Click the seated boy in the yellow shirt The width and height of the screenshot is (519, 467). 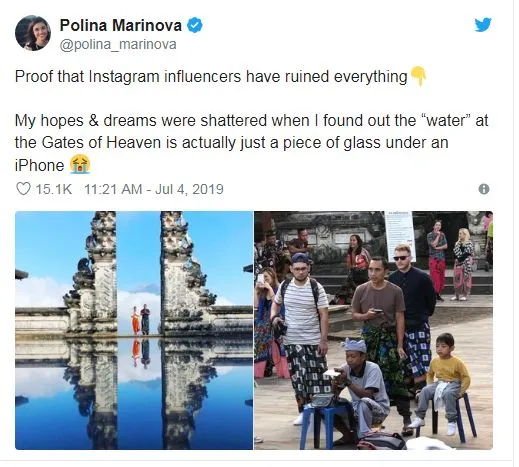click(x=443, y=383)
